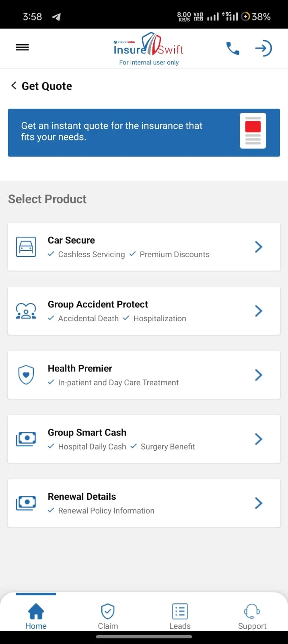This screenshot has width=288, height=644.
Task: Tap the logout arrow icon
Action: point(263,48)
